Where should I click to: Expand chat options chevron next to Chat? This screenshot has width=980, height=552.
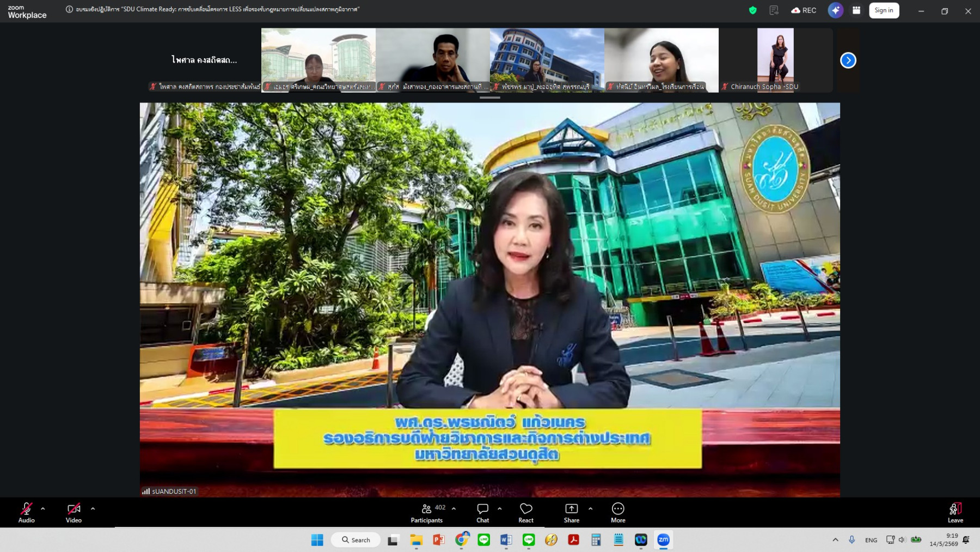click(x=500, y=508)
